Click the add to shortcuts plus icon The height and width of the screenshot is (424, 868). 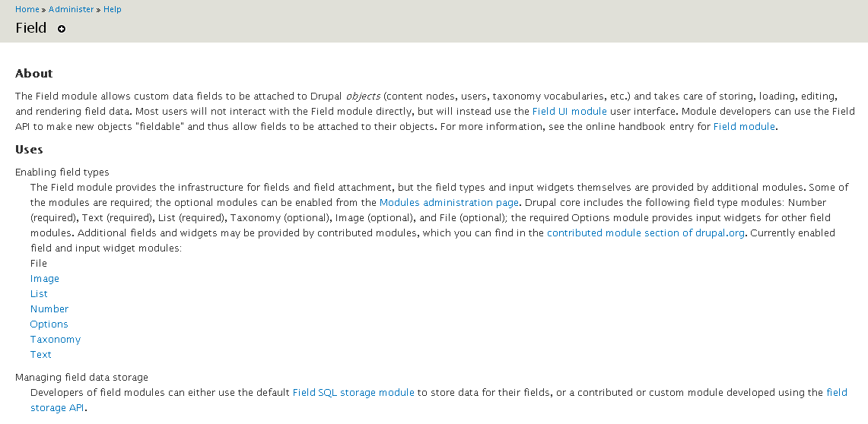[62, 29]
